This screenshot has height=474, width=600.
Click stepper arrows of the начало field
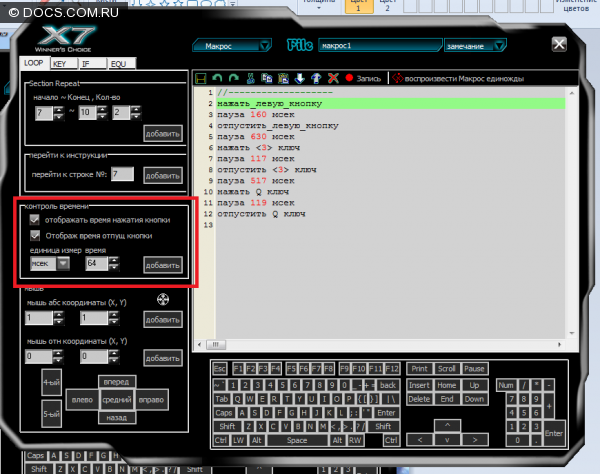[x=58, y=112]
